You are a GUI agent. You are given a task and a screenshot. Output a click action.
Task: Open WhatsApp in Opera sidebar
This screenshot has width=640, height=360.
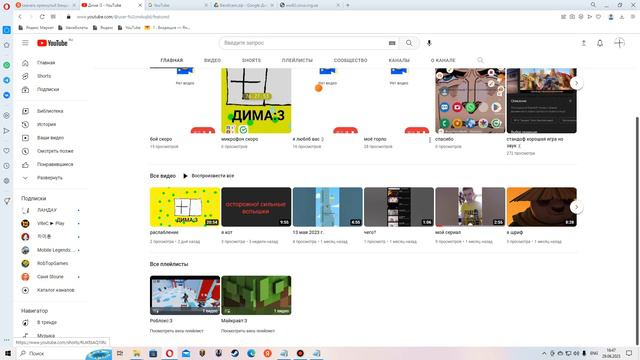pyautogui.click(x=7, y=65)
